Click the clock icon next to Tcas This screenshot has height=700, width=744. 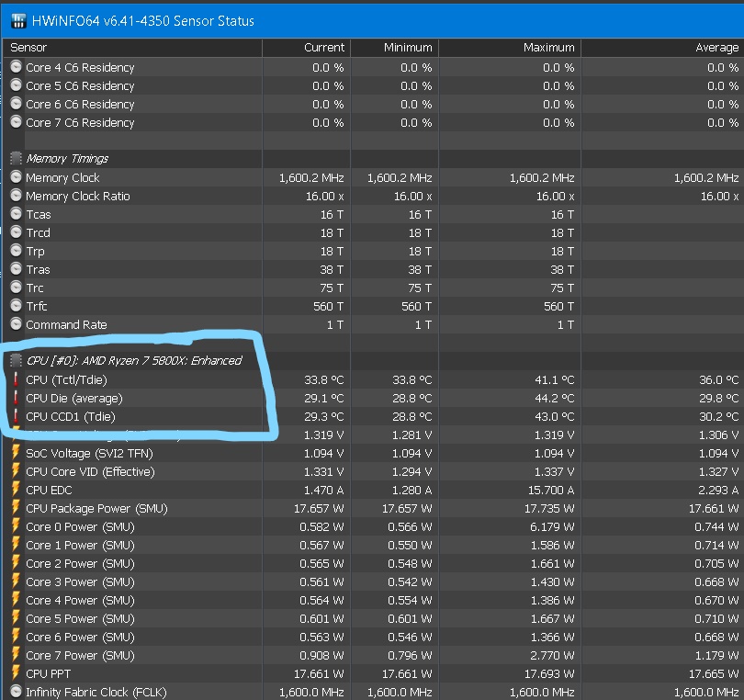coord(17,214)
